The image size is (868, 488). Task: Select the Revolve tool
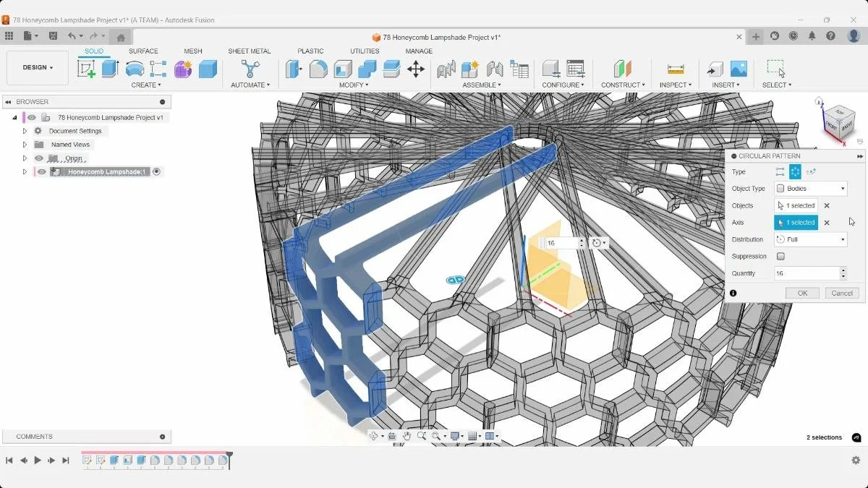135,69
